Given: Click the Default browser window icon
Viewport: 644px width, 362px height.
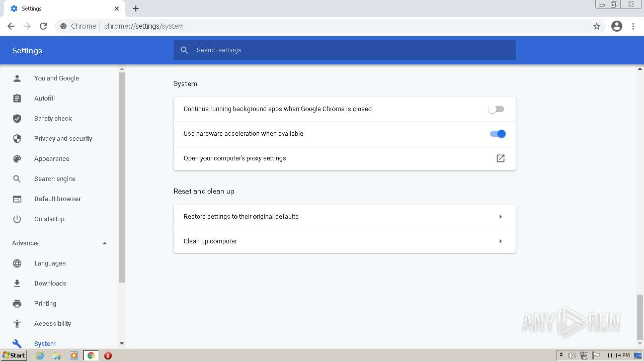Looking at the screenshot, I should click(x=17, y=199).
